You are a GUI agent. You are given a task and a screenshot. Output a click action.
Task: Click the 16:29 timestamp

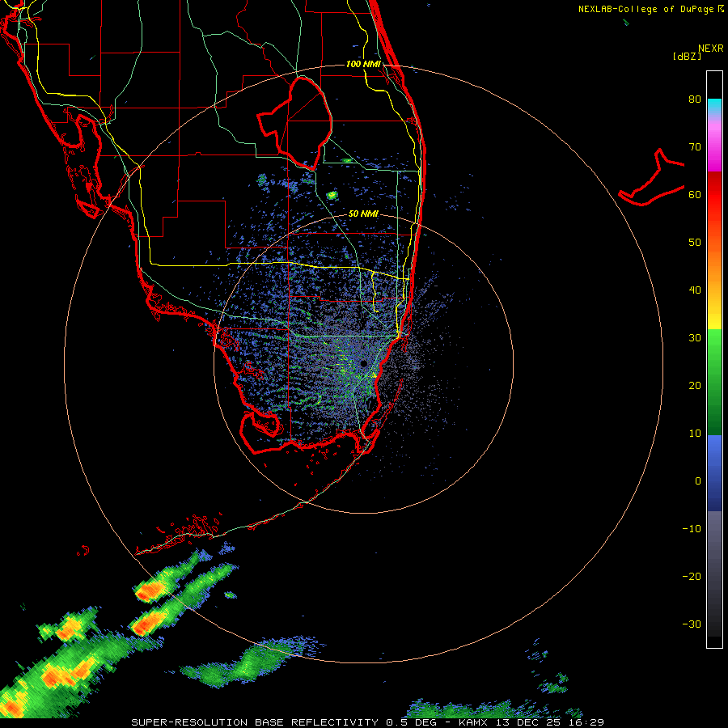coord(586,722)
